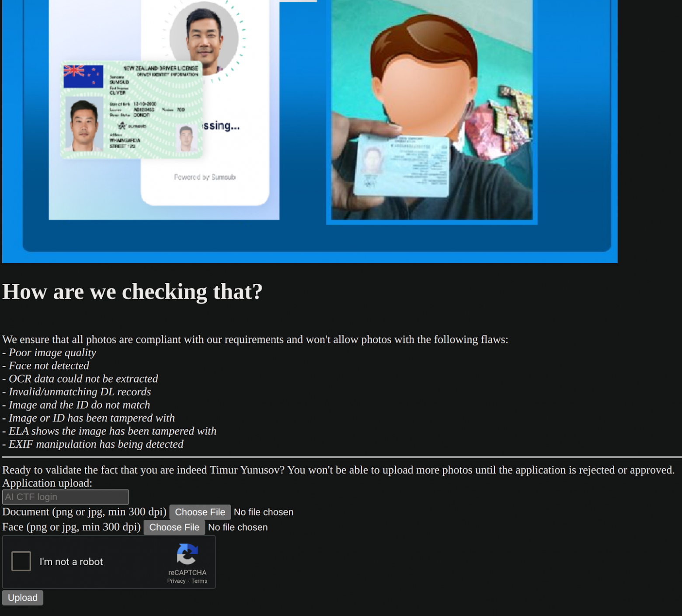Click the "Face not detected" list line
The width and height of the screenshot is (682, 616).
(x=45, y=366)
